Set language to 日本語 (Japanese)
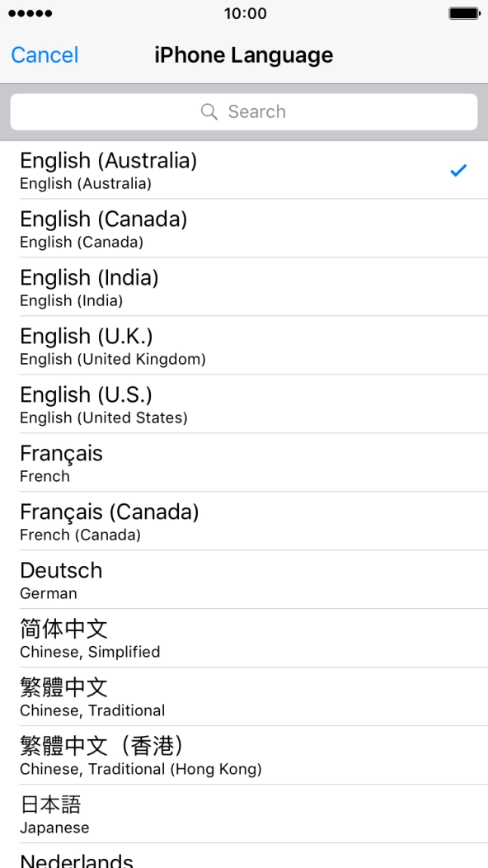The height and width of the screenshot is (868, 488). click(244, 814)
